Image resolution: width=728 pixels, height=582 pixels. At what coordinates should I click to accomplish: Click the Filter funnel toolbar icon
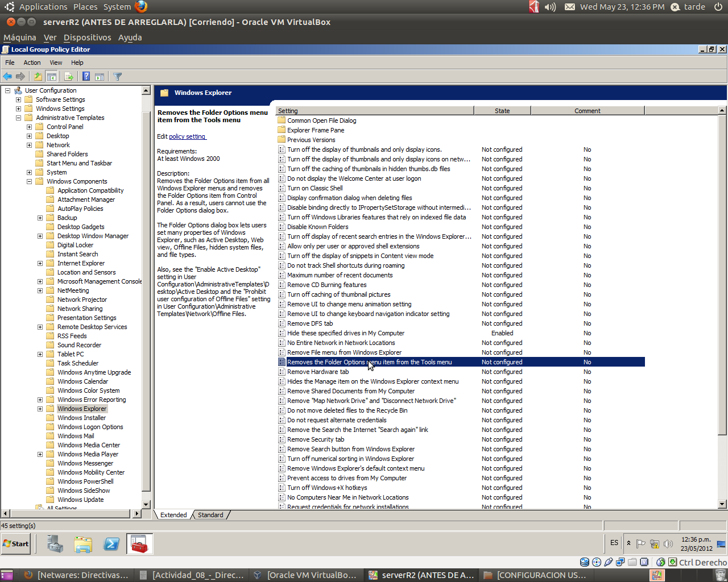[x=117, y=76]
